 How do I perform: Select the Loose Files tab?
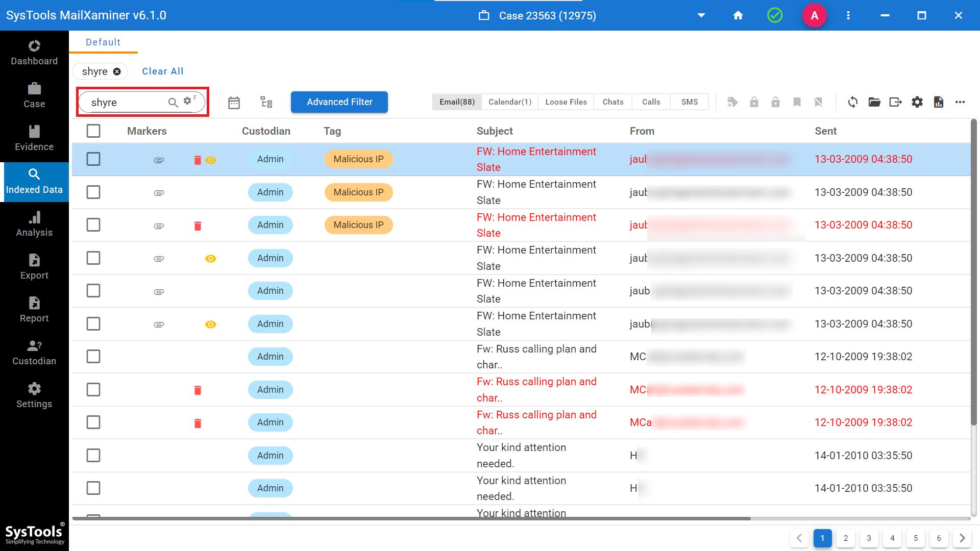pos(566,102)
